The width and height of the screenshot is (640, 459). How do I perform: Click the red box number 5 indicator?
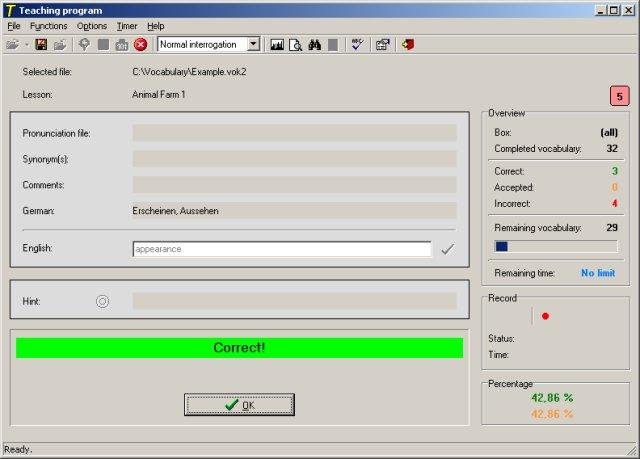point(620,96)
